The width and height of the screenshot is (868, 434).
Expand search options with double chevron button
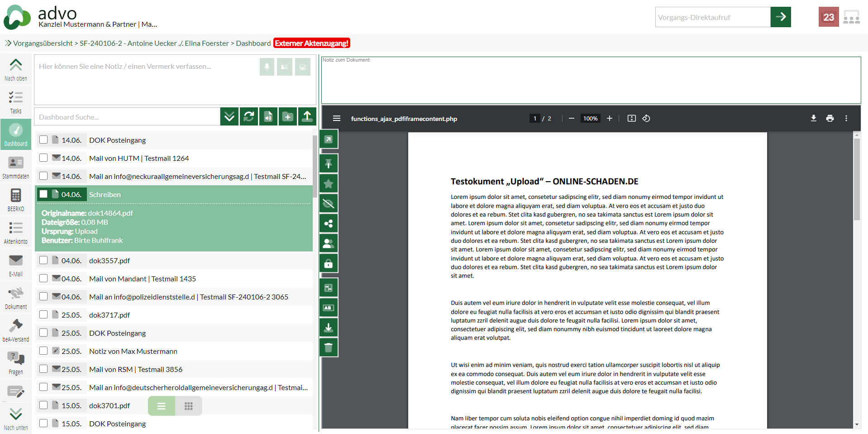pos(229,117)
